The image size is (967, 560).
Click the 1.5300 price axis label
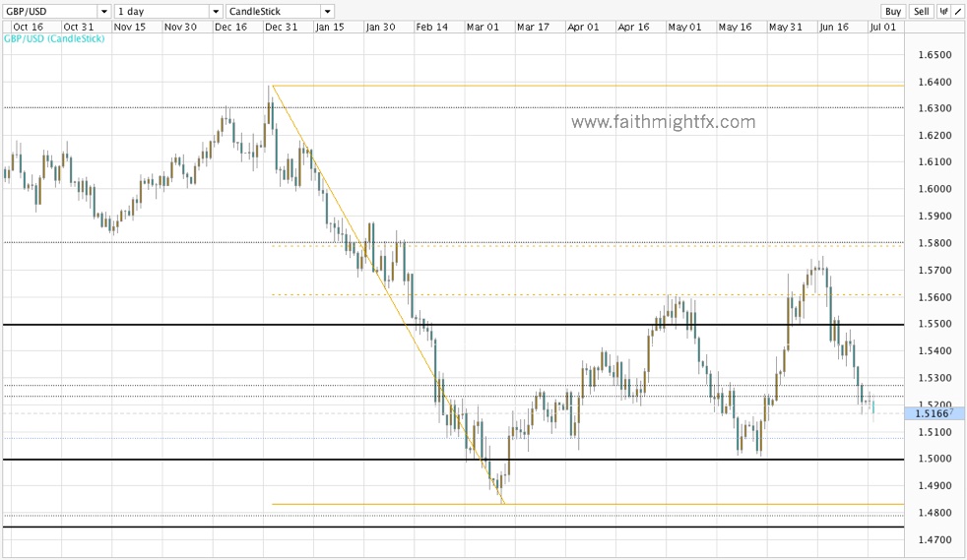click(x=935, y=378)
